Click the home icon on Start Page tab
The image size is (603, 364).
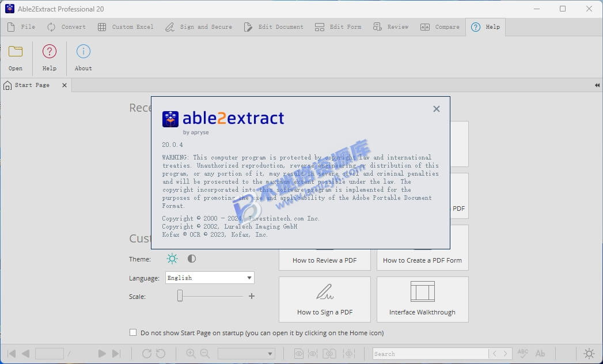[7, 85]
